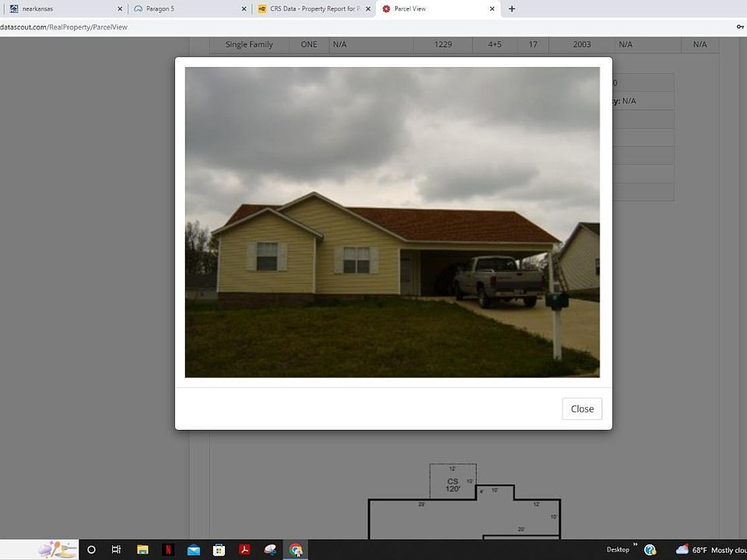
Task: Click the datascout.com address bar
Action: (x=362, y=27)
